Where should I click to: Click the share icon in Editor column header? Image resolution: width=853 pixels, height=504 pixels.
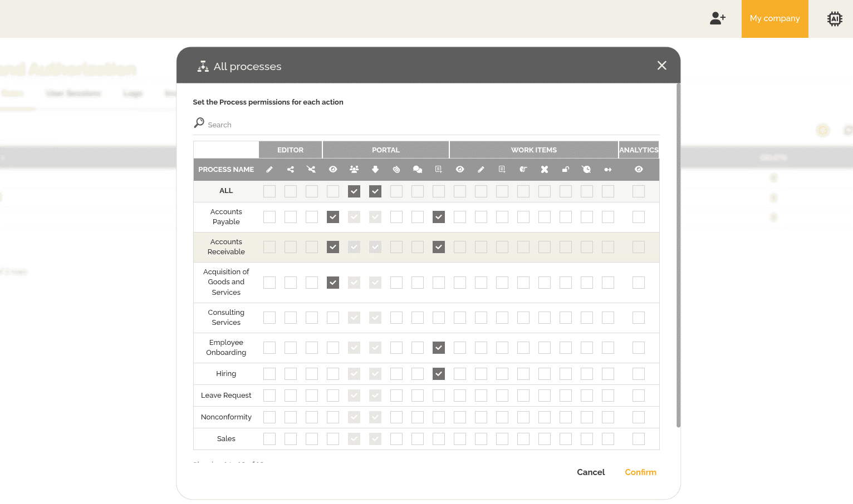(x=291, y=170)
